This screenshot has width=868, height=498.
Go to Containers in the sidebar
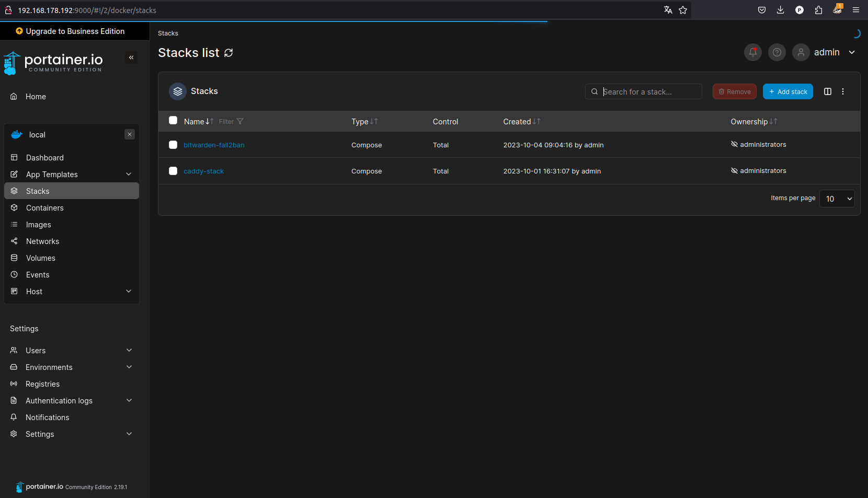pos(44,208)
